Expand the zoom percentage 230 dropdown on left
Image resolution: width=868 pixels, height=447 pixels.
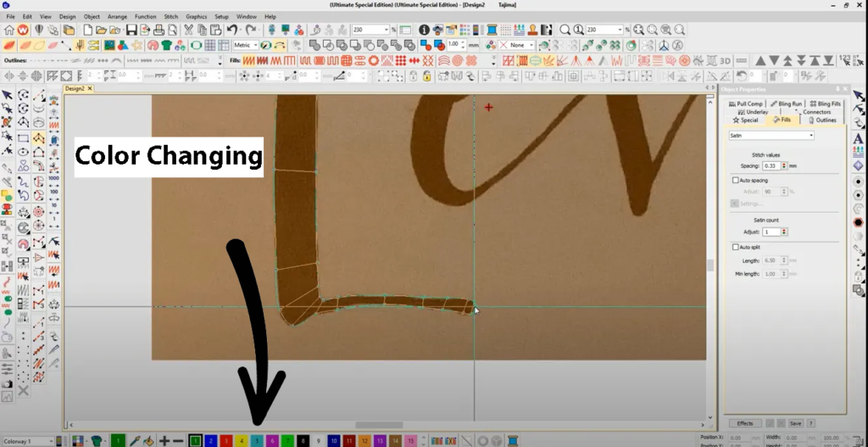click(x=387, y=30)
